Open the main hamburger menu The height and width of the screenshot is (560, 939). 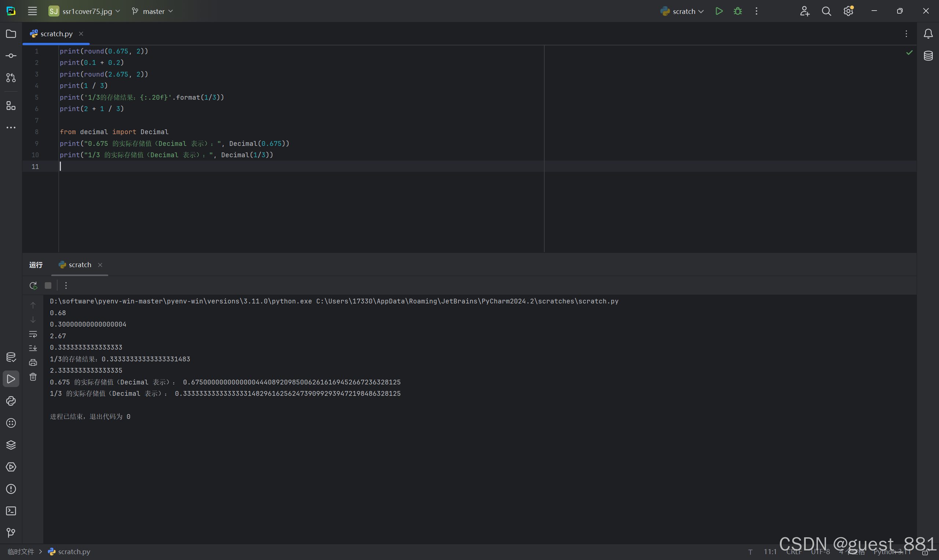(33, 11)
